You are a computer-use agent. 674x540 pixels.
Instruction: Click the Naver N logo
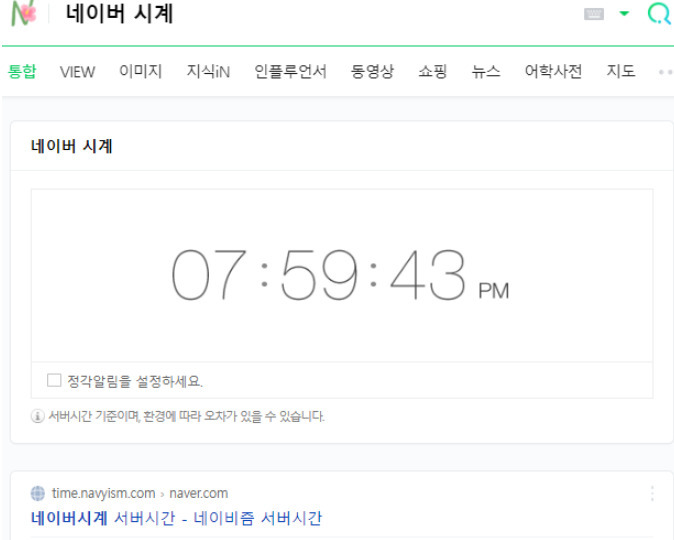click(23, 13)
